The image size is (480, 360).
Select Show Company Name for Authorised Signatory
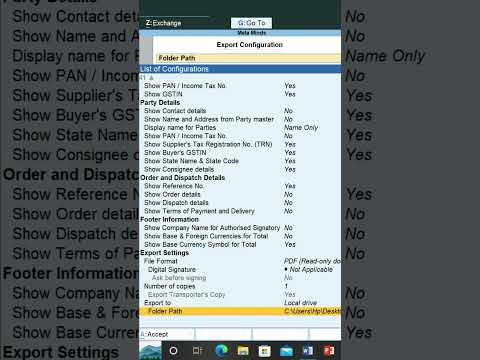tap(212, 228)
